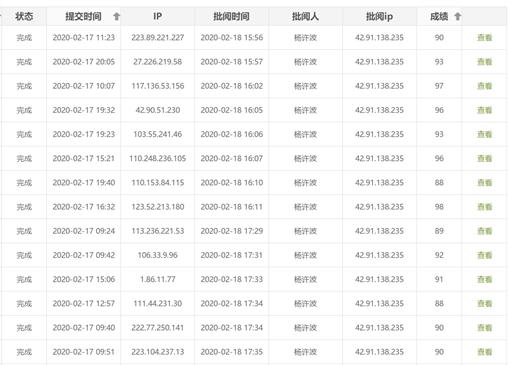
Task: Select the 批阅时间 column header
Action: pyautogui.click(x=231, y=16)
